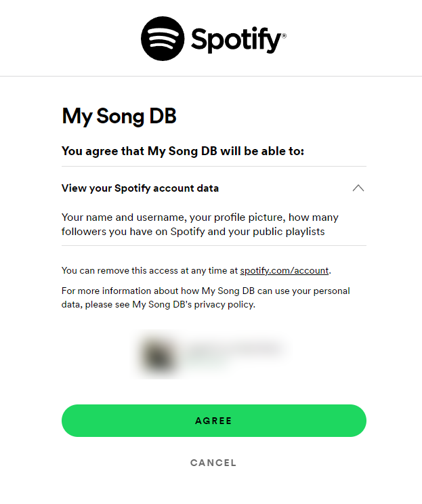422x504 pixels.
Task: Click the Spotify circular logo icon
Action: (163, 39)
